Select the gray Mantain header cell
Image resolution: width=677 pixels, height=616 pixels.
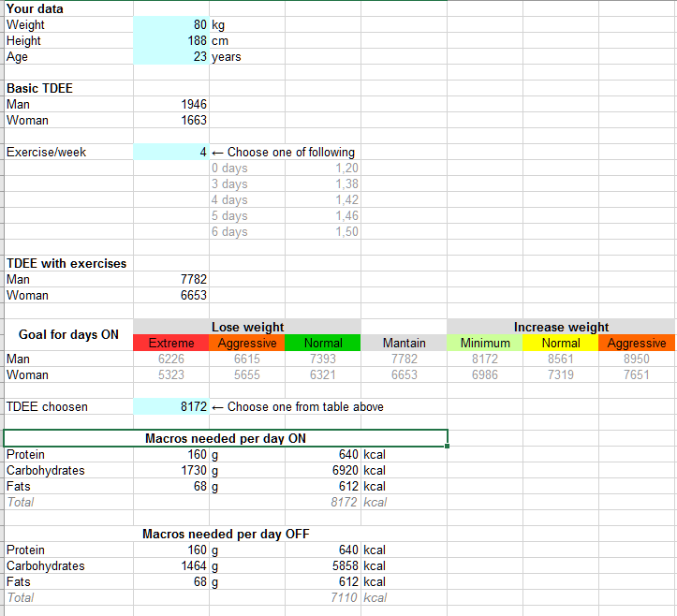point(404,344)
